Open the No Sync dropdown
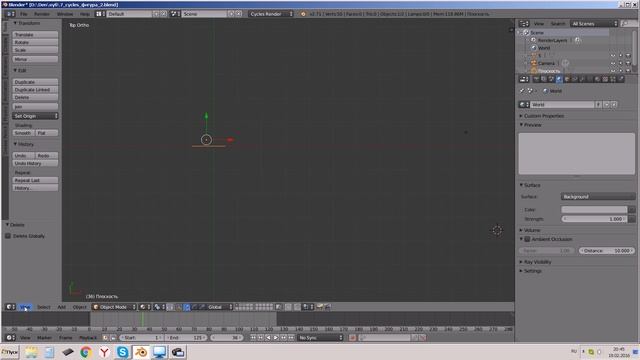Image resolution: width=640 pixels, height=360 pixels. pos(320,338)
